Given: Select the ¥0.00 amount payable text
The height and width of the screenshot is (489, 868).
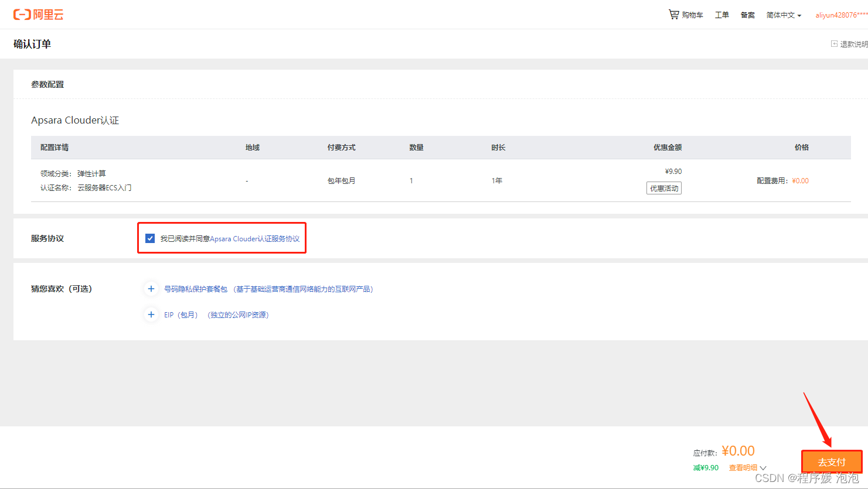Looking at the screenshot, I should pyautogui.click(x=738, y=451).
